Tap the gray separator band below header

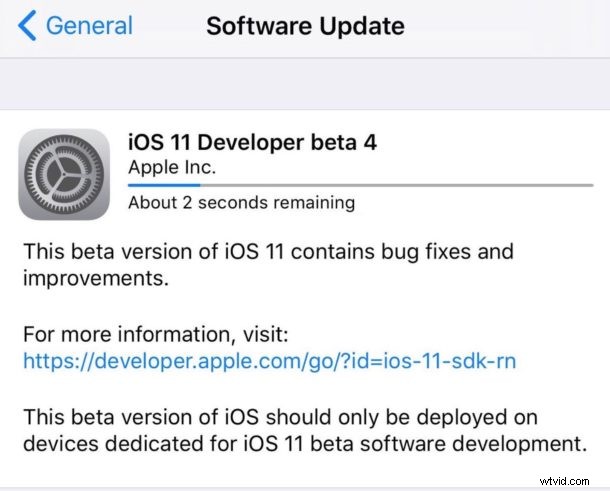[x=305, y=84]
